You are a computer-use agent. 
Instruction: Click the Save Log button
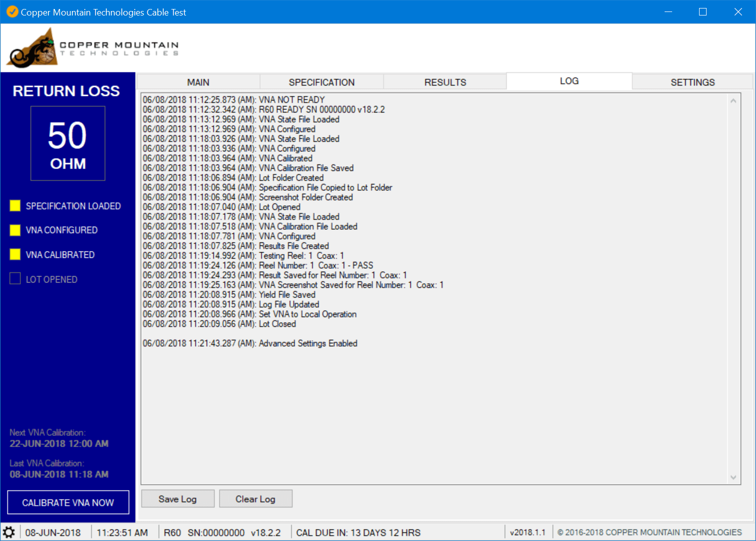178,499
